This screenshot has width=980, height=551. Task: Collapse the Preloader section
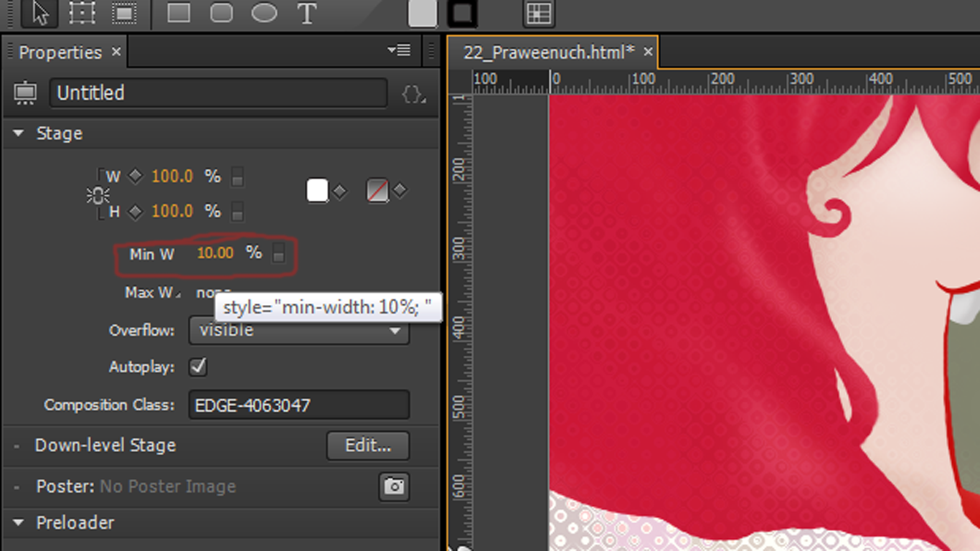[x=19, y=522]
